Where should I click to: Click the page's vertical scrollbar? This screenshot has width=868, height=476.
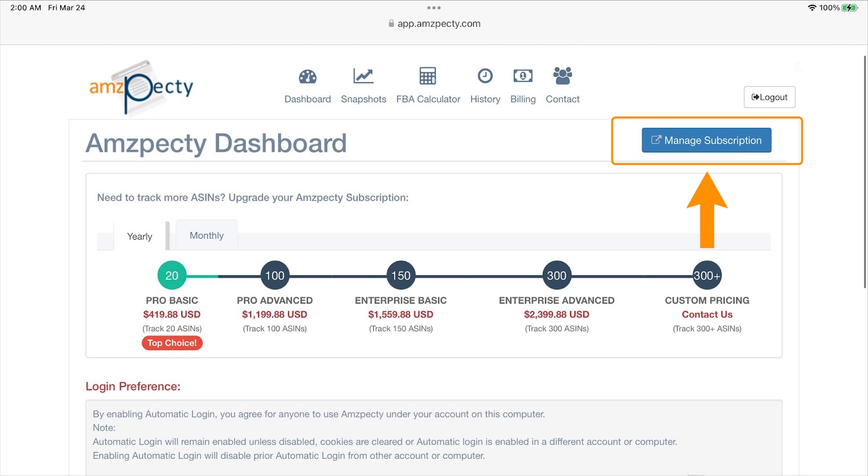point(865,171)
